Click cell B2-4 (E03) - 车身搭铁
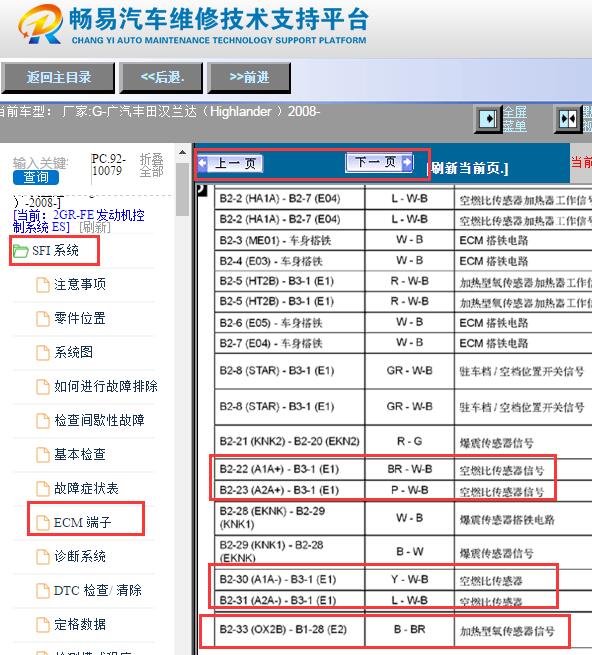The image size is (592, 655). (290, 261)
